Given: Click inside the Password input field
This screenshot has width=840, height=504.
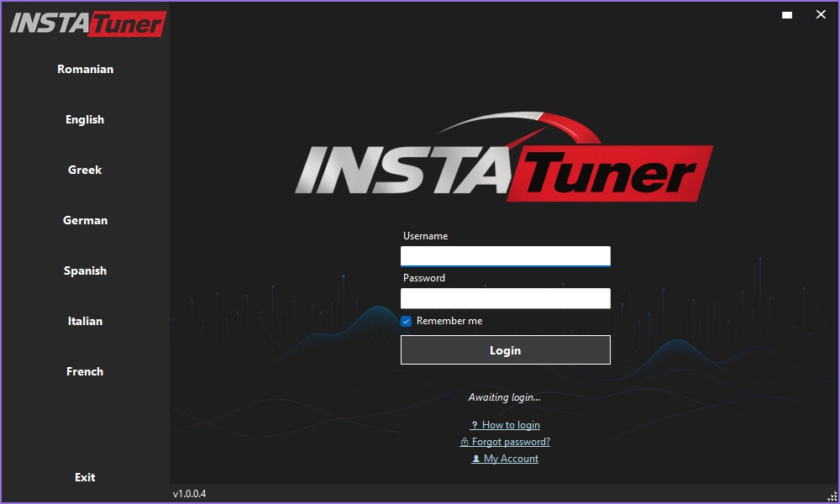Looking at the screenshot, I should coord(506,298).
